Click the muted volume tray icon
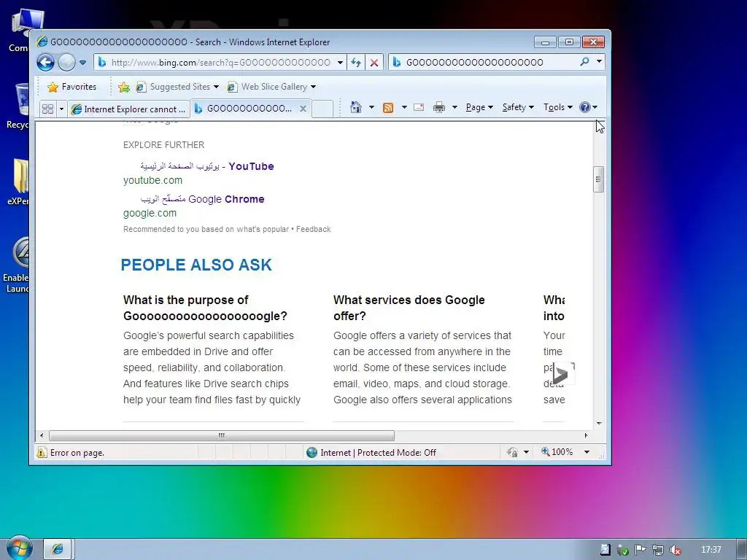 tap(675, 550)
